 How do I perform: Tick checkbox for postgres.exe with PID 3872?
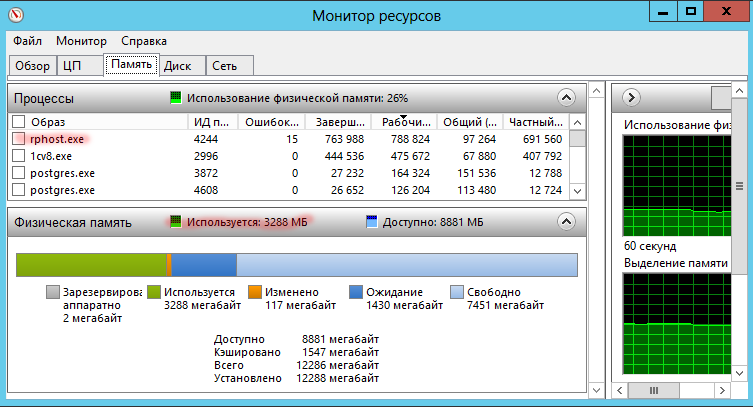point(18,173)
